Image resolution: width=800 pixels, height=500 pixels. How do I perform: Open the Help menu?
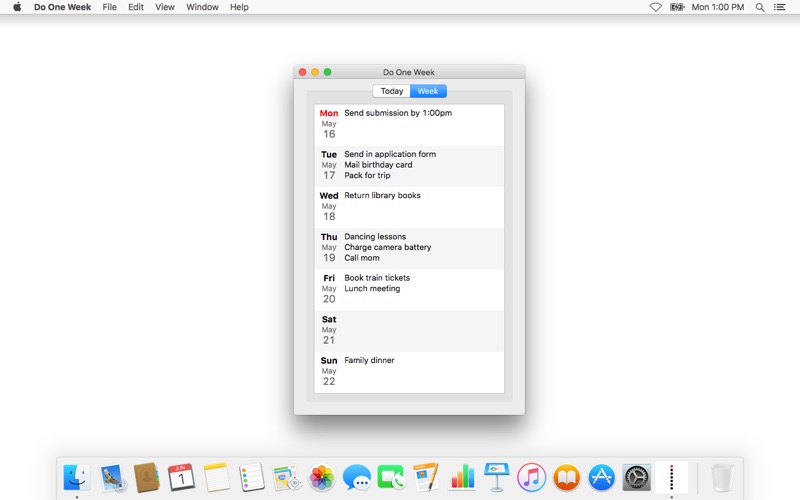[239, 7]
